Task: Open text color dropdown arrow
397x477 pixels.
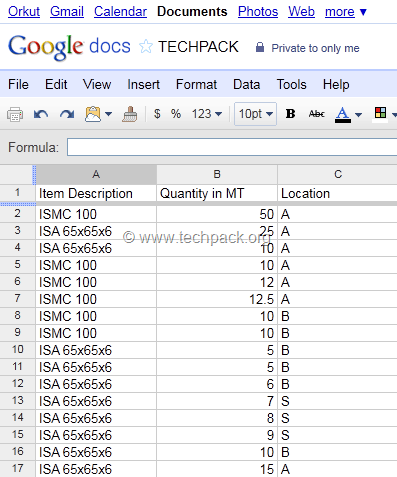Action: tap(358, 115)
